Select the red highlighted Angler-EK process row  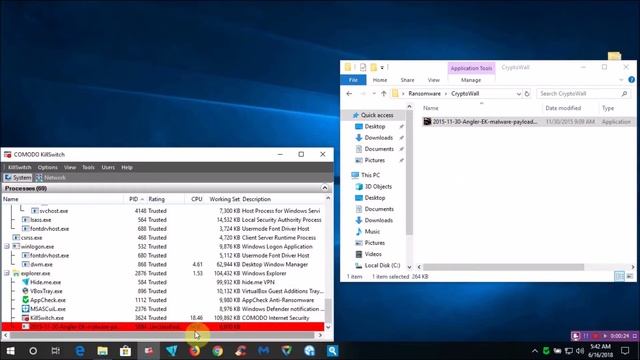pyautogui.click(x=163, y=327)
